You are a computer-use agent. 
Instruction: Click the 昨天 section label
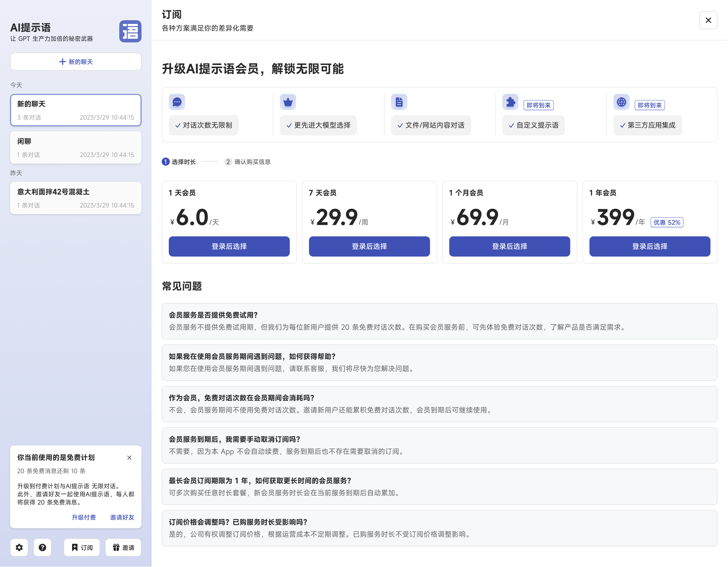16,173
